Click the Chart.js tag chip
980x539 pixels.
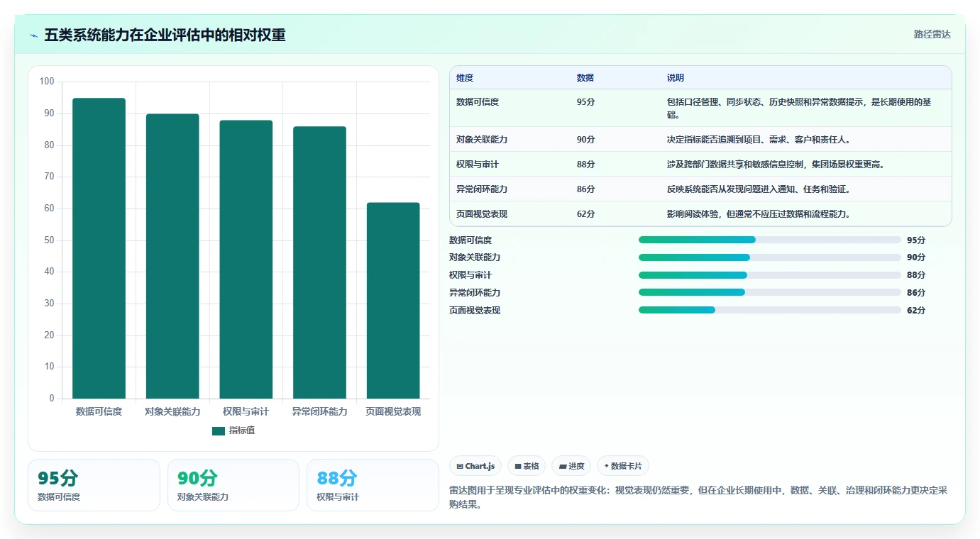coord(475,466)
